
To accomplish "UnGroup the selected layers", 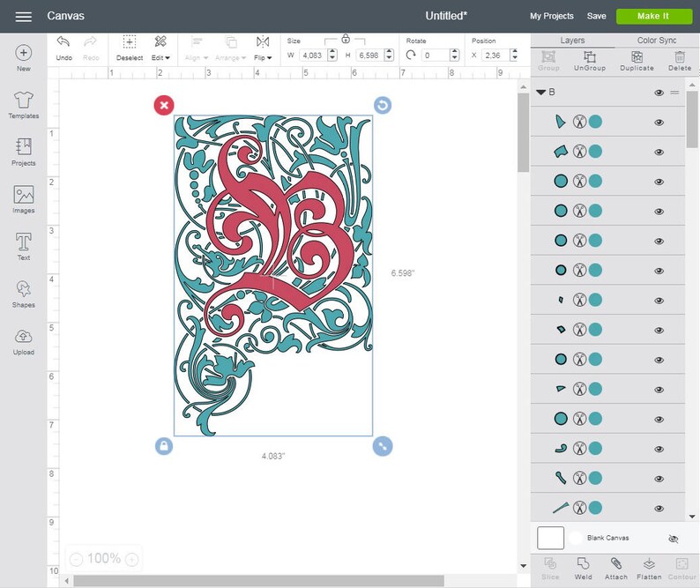I will (590, 61).
